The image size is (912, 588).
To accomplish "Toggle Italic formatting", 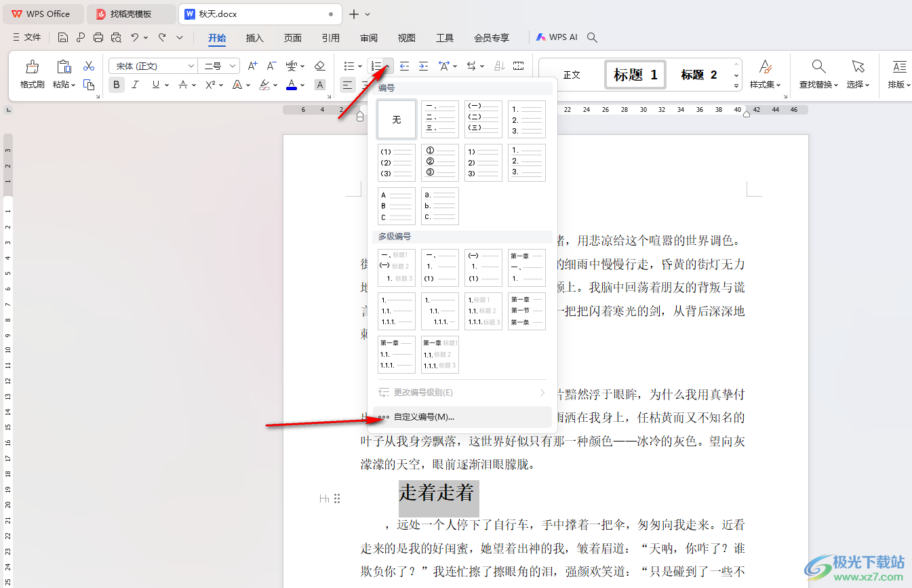I will 135,85.
